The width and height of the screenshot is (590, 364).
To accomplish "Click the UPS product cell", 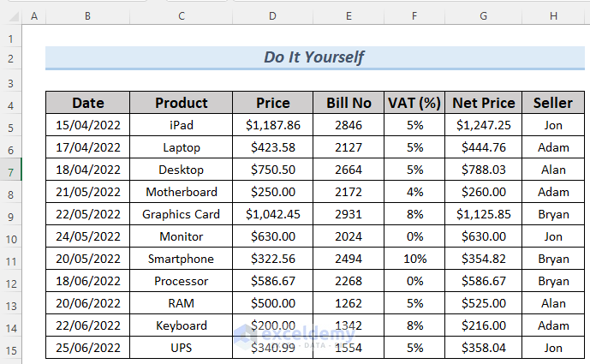I will coord(182,348).
